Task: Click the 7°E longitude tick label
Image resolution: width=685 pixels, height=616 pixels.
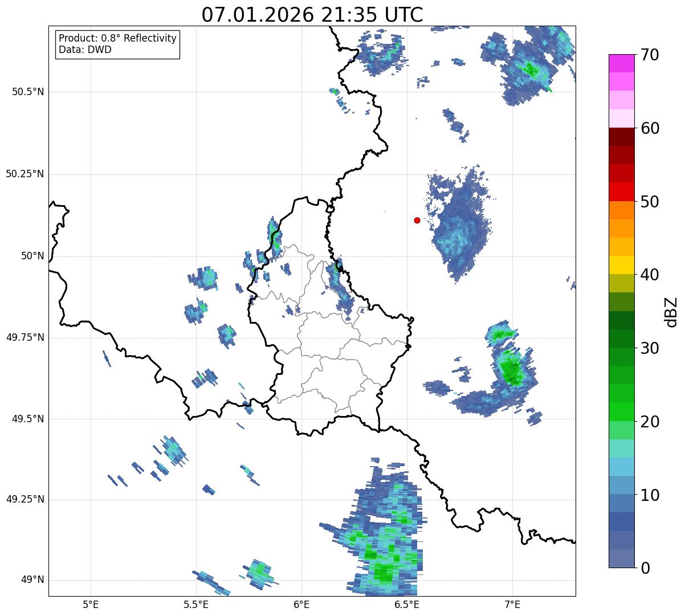Action: click(x=512, y=604)
